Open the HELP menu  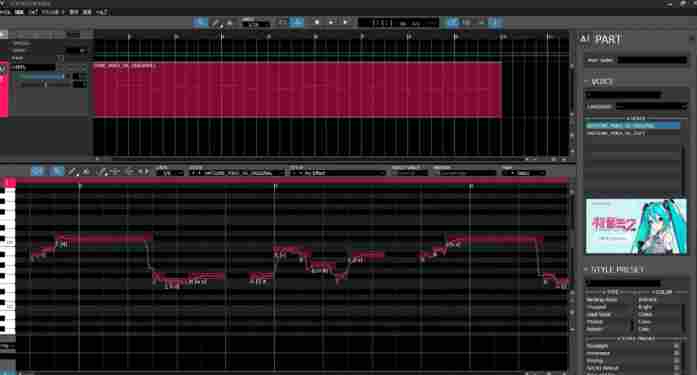[101, 12]
